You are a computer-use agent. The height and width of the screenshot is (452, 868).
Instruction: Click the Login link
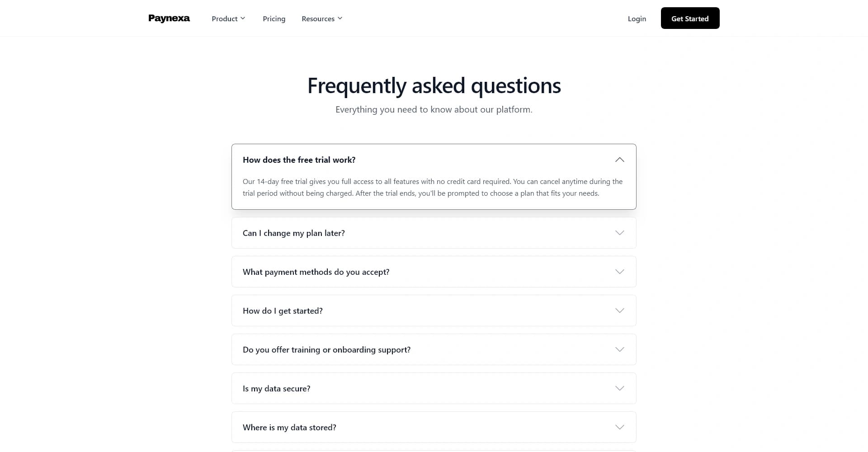pyautogui.click(x=637, y=19)
